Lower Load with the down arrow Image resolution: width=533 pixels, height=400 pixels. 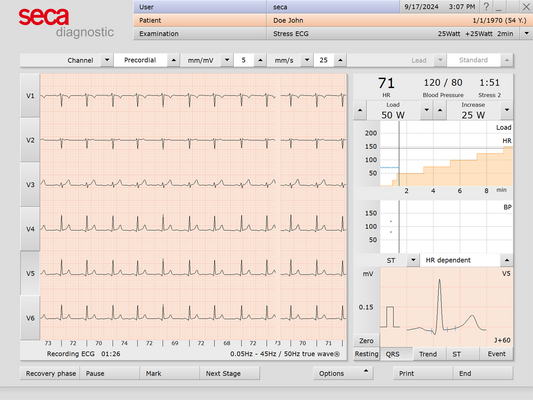pyautogui.click(x=427, y=110)
